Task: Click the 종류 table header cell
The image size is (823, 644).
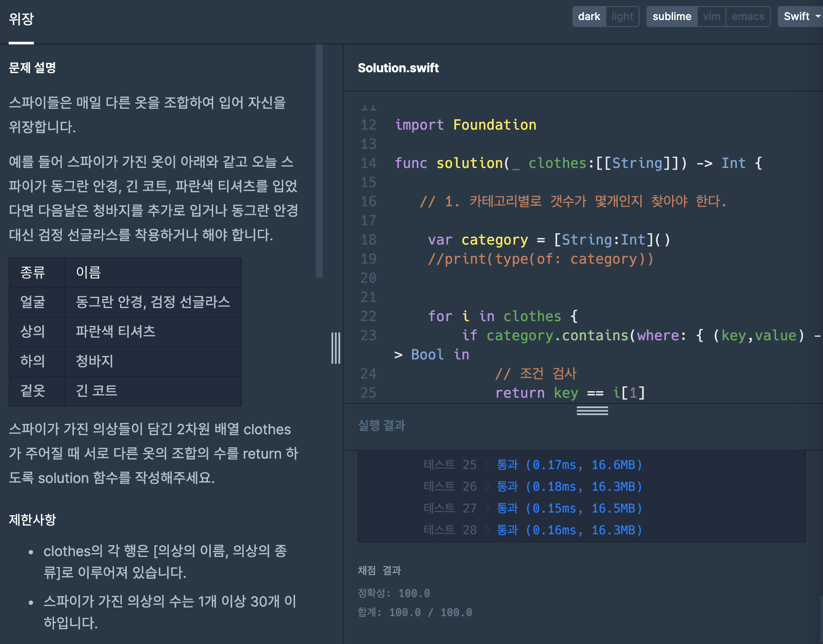Action: [x=37, y=273]
